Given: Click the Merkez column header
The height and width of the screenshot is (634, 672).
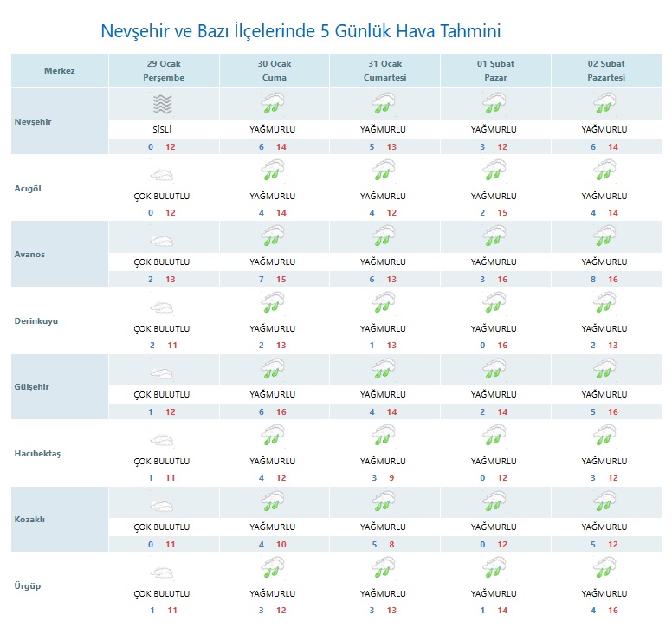Looking at the screenshot, I should pos(59,71).
